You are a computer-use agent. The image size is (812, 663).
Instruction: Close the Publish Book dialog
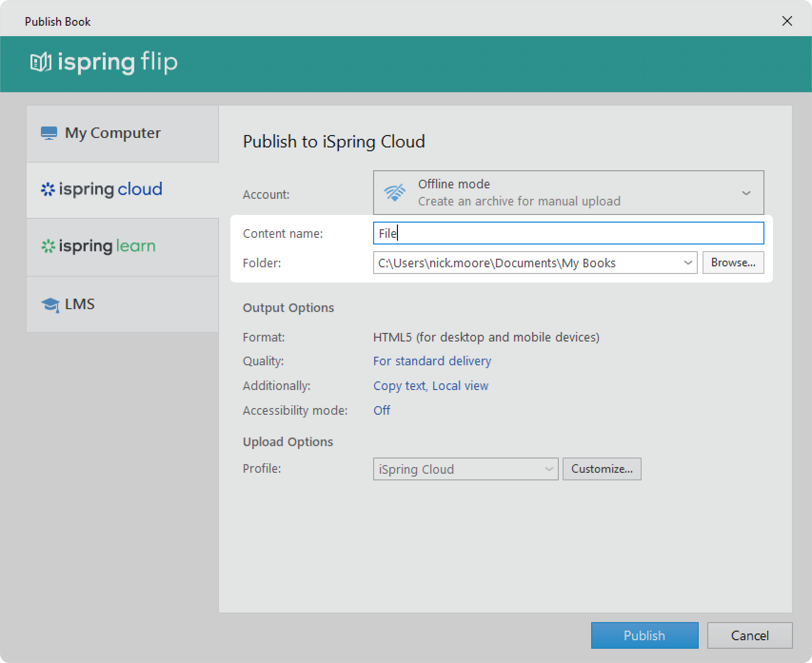coord(787,21)
